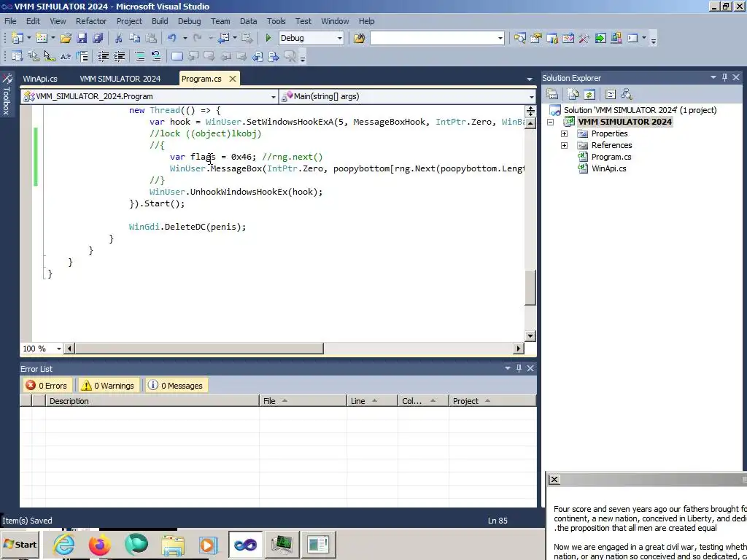
Task: Switch to the WinApi.cs tab
Action: [x=40, y=79]
